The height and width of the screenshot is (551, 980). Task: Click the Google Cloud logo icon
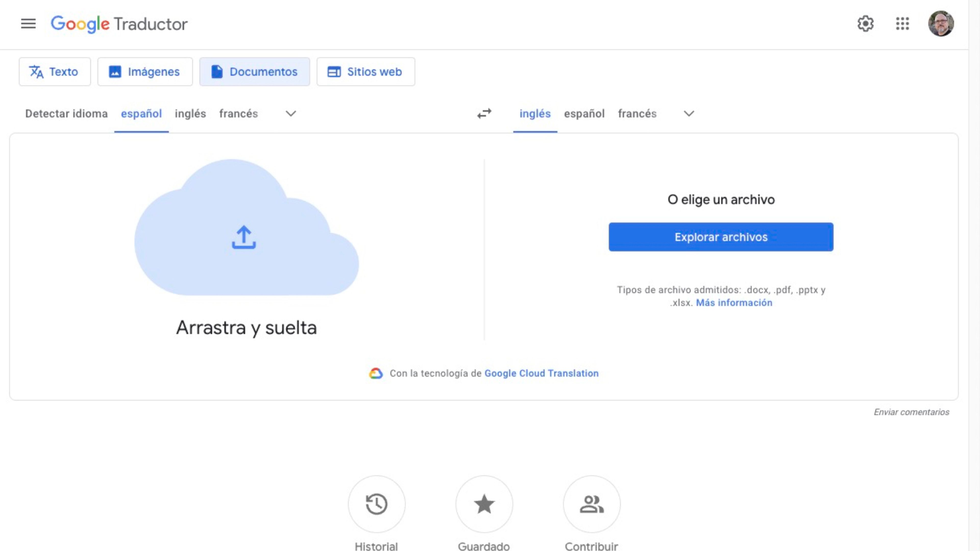point(376,373)
